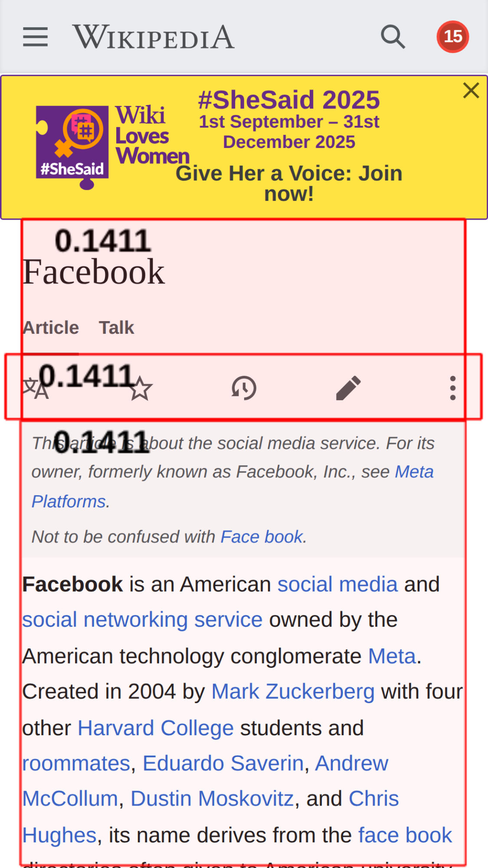Open the language selector icon
Screen dimensions: 488x868
click(x=36, y=388)
